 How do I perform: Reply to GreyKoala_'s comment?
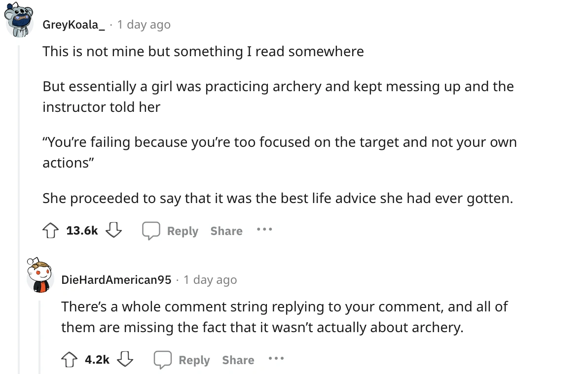pyautogui.click(x=182, y=231)
